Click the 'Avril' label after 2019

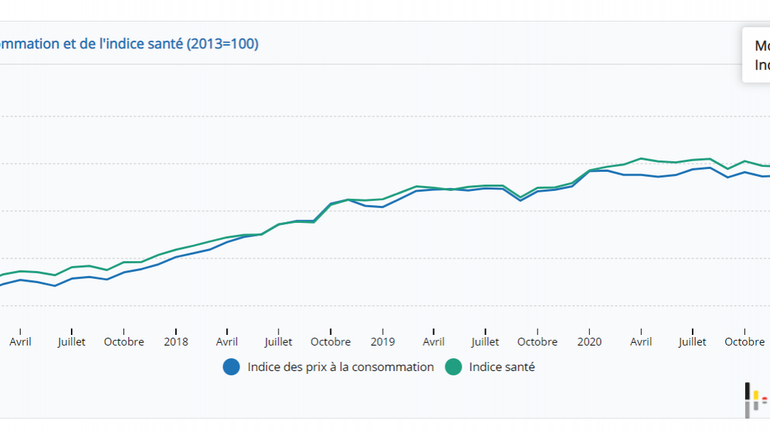(x=434, y=341)
